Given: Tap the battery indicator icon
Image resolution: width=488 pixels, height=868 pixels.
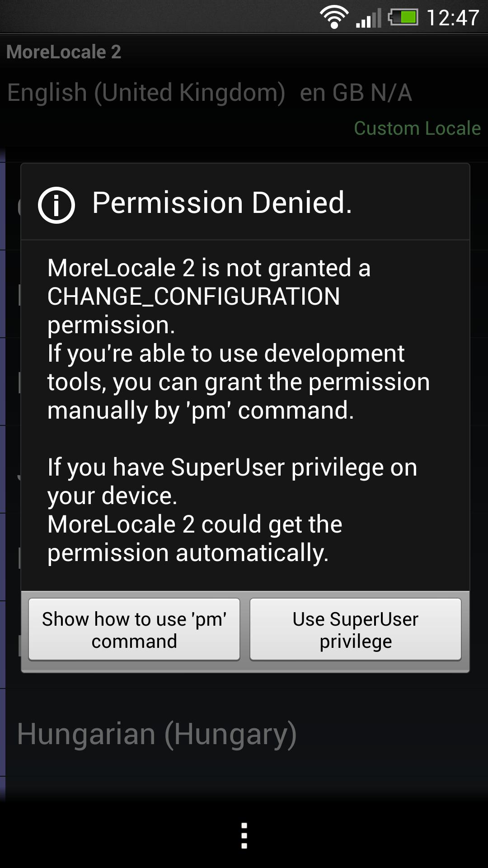Looking at the screenshot, I should 403,18.
